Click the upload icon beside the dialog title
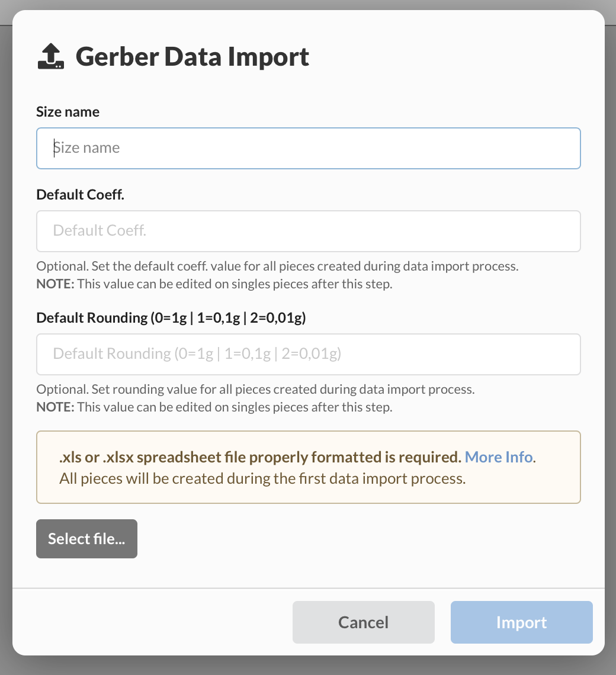616x675 pixels. pos(51,57)
